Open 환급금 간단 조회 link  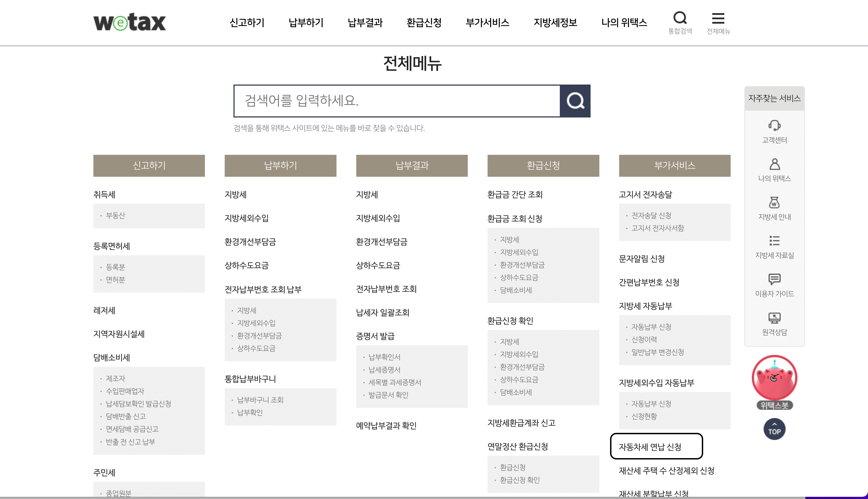point(514,195)
